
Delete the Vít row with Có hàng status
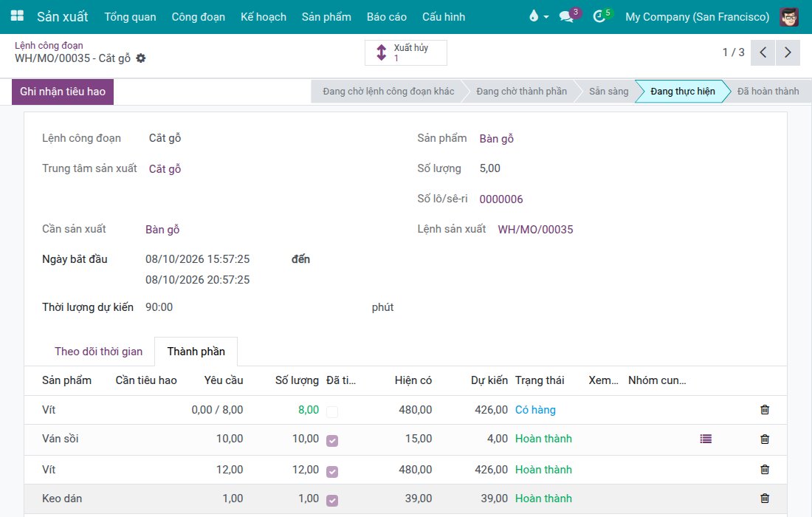point(764,410)
